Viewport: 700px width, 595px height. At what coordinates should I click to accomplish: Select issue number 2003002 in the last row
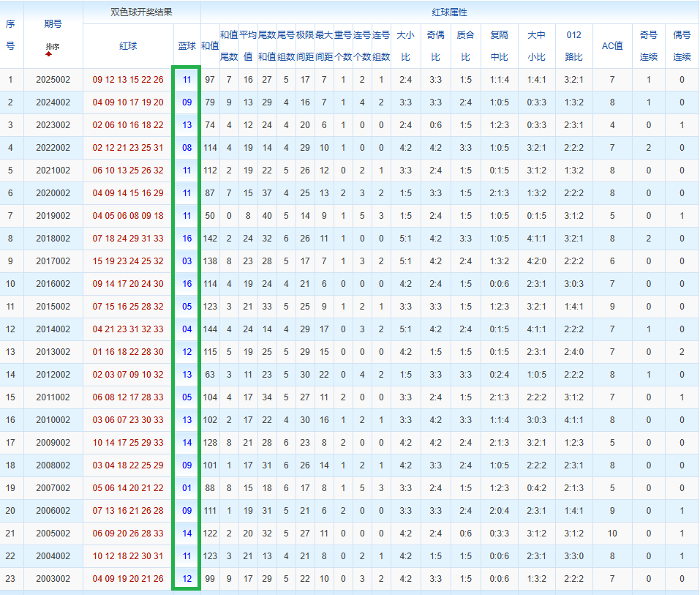tap(53, 579)
